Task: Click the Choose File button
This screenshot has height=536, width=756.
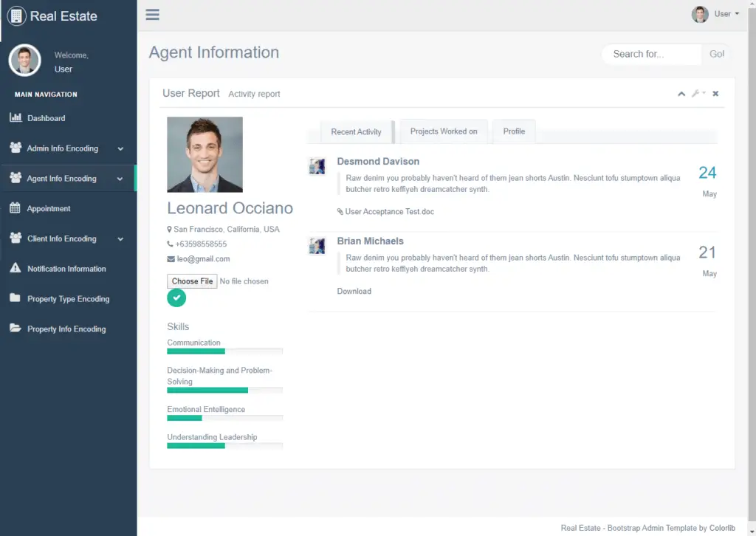Action: click(191, 281)
